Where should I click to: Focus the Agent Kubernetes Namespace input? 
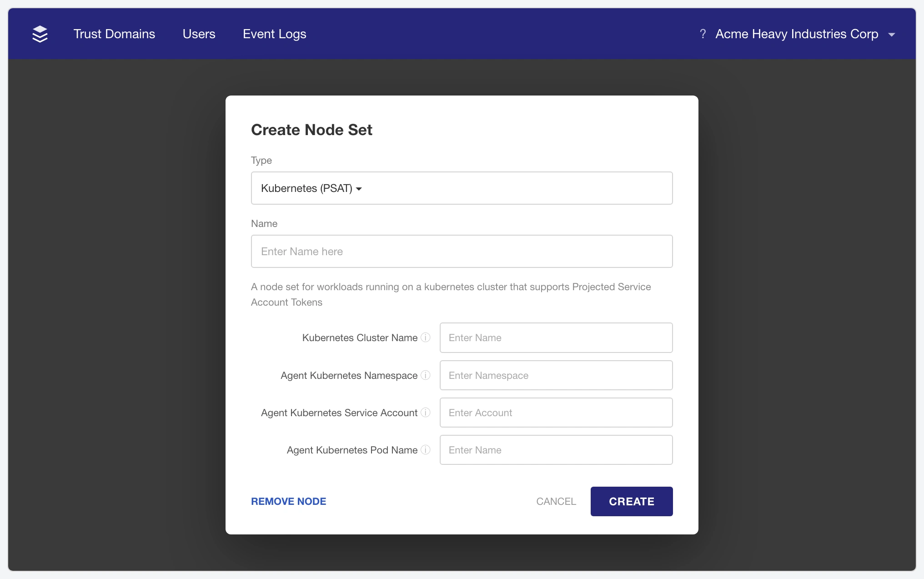pos(556,375)
